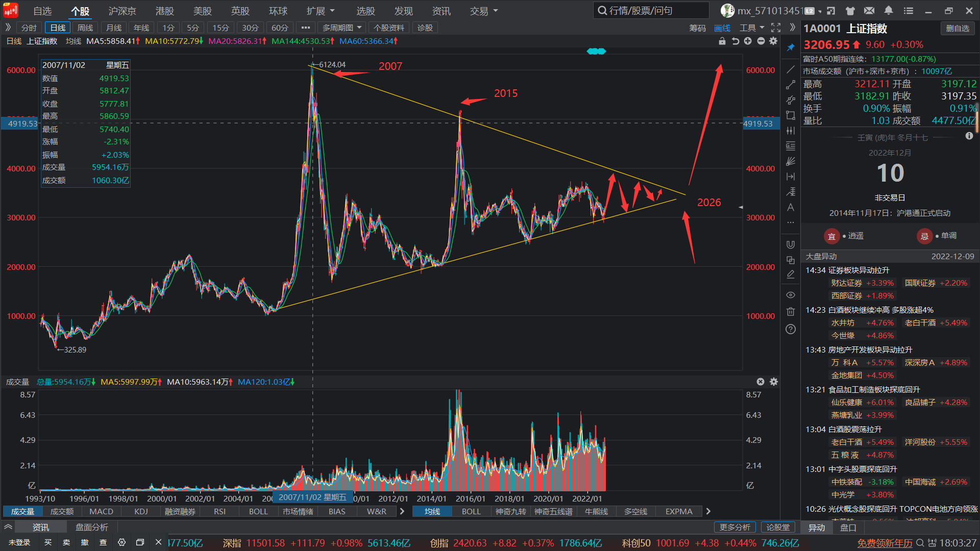Select the BOLL main-chart indicator tab

pos(471,511)
